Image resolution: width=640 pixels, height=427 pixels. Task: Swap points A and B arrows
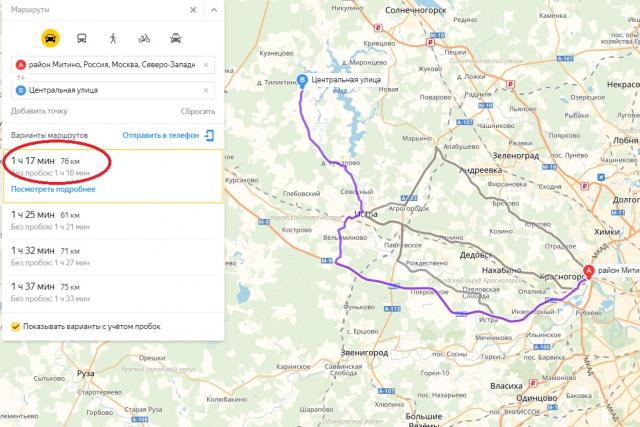point(20,77)
